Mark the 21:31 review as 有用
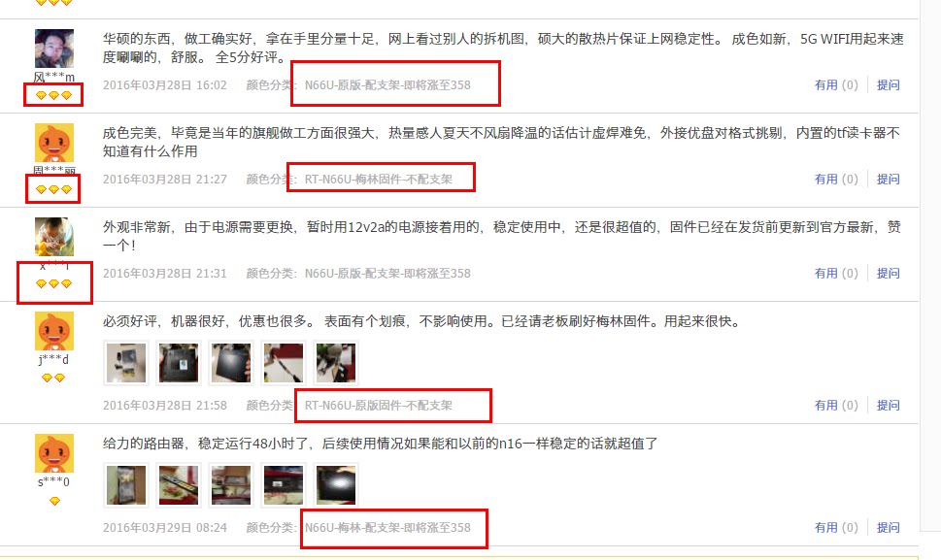 [x=836, y=273]
